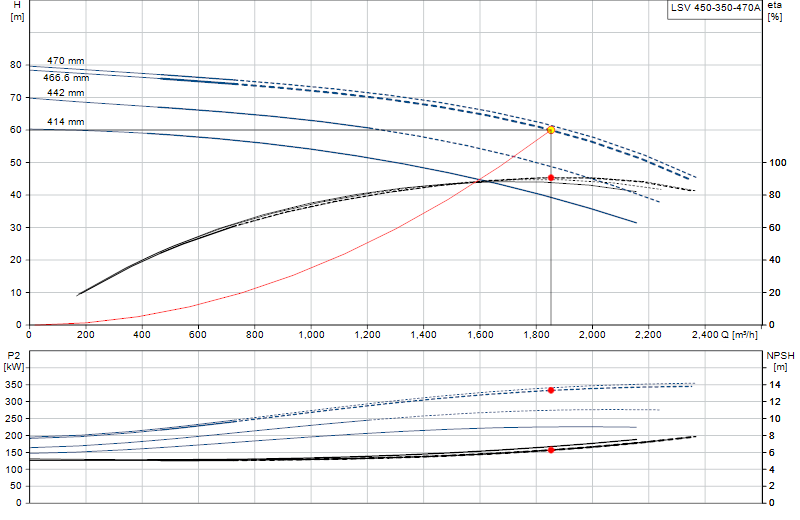The image size is (800, 520).
Task: Select the red dot on NPSH curve
Action: [x=551, y=450]
